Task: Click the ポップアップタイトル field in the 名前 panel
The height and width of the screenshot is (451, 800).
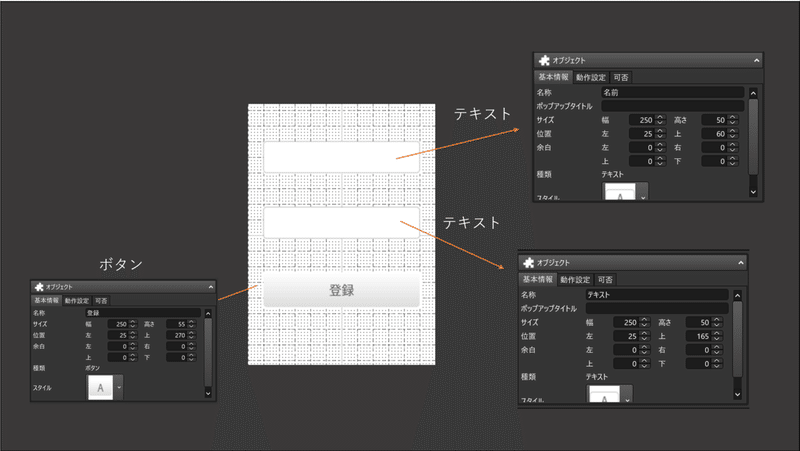Action: click(x=672, y=106)
